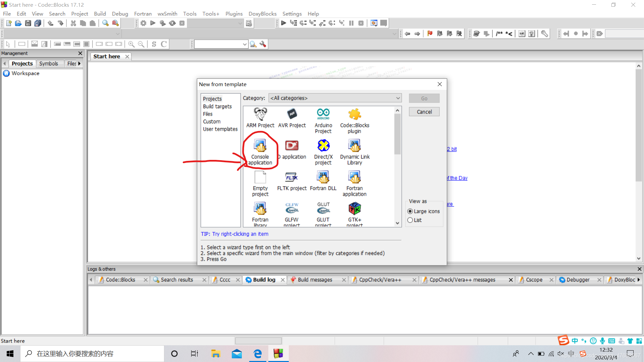The height and width of the screenshot is (362, 644).
Task: Switch to the Build log tab
Action: pyautogui.click(x=264, y=279)
